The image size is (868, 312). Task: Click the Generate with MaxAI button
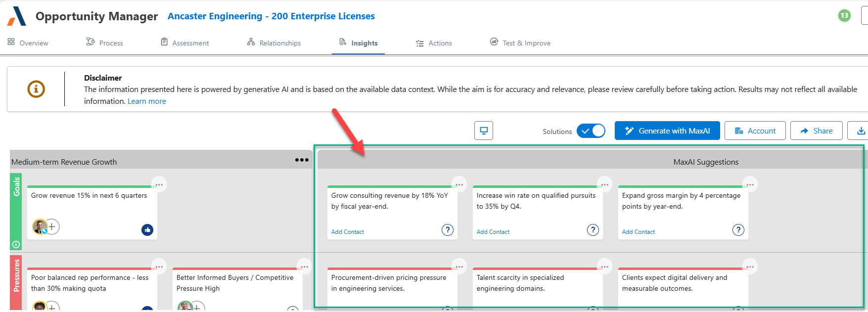[x=667, y=131]
